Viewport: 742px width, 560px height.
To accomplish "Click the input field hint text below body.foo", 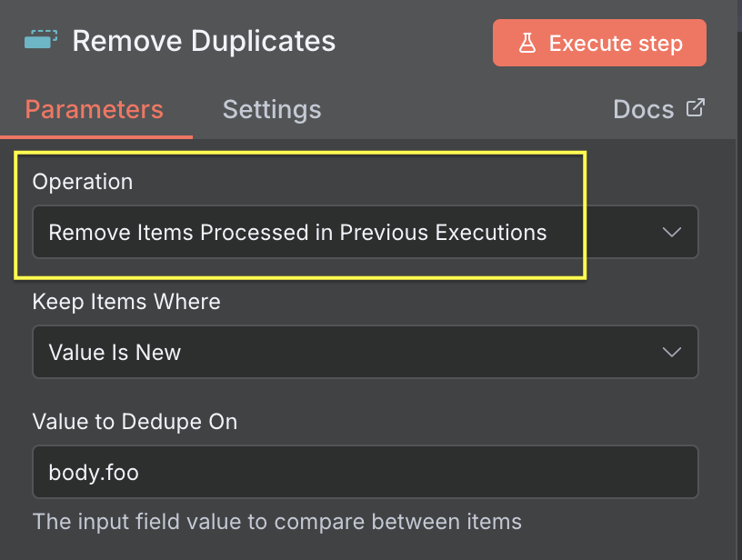I will click(277, 522).
